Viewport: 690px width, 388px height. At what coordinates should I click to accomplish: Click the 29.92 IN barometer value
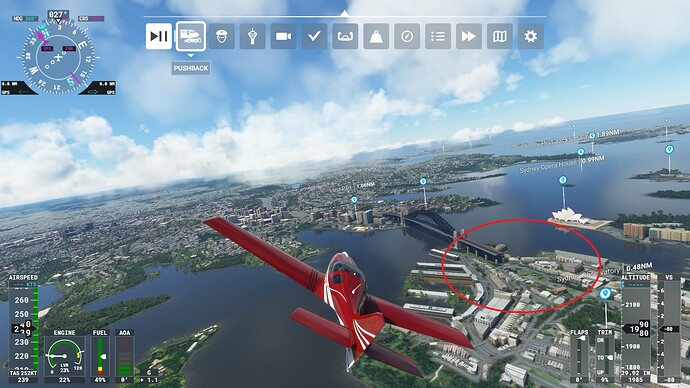(x=635, y=373)
